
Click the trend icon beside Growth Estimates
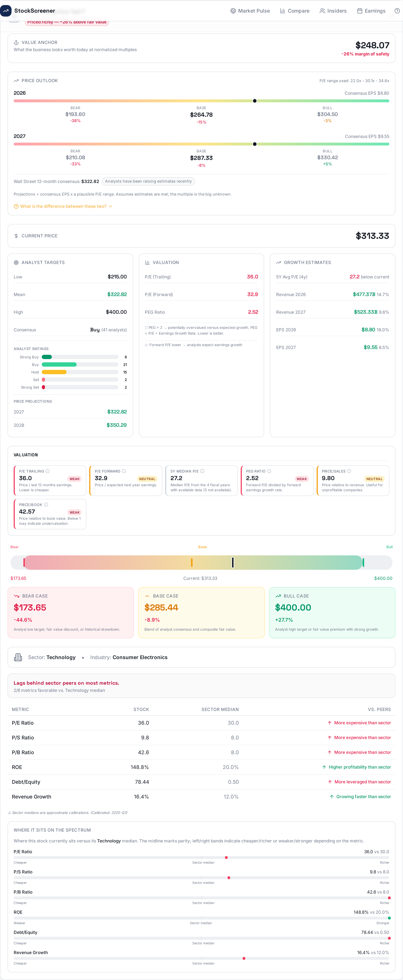pos(278,263)
